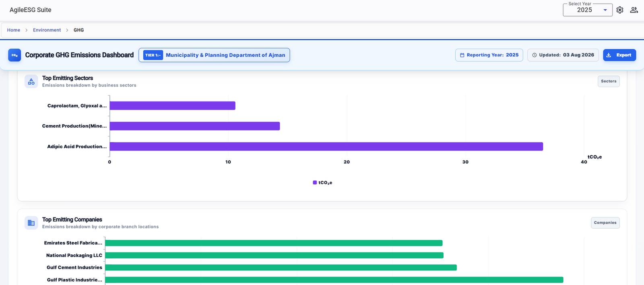This screenshot has height=285, width=644.
Task: Click the Gulf Plastic Industrie... label
Action: [74, 280]
